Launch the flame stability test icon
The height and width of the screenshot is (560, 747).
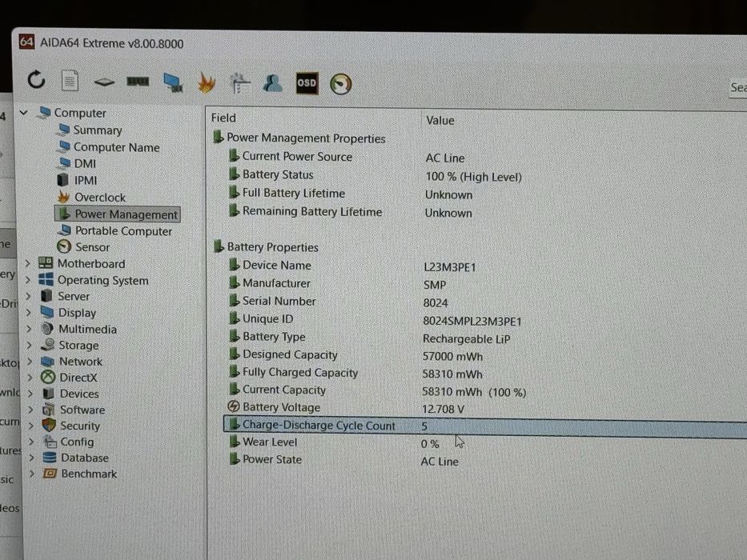[x=207, y=82]
